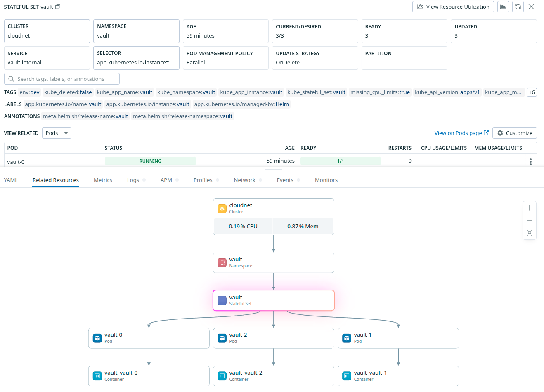The image size is (544, 392).
Task: Expand the +6 hidden tags
Action: pos(532,92)
